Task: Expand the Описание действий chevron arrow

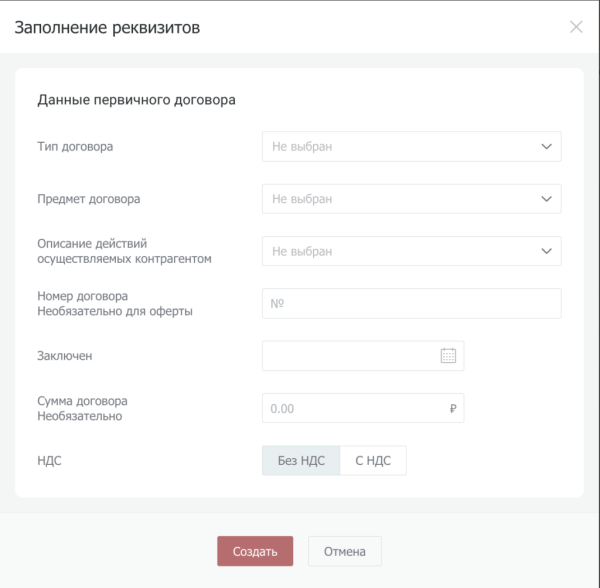Action: pos(546,251)
